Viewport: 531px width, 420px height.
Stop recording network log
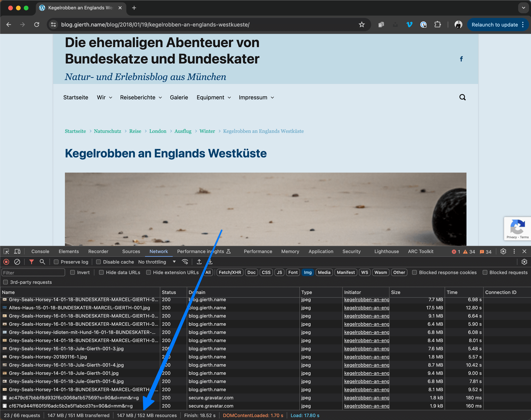6,262
